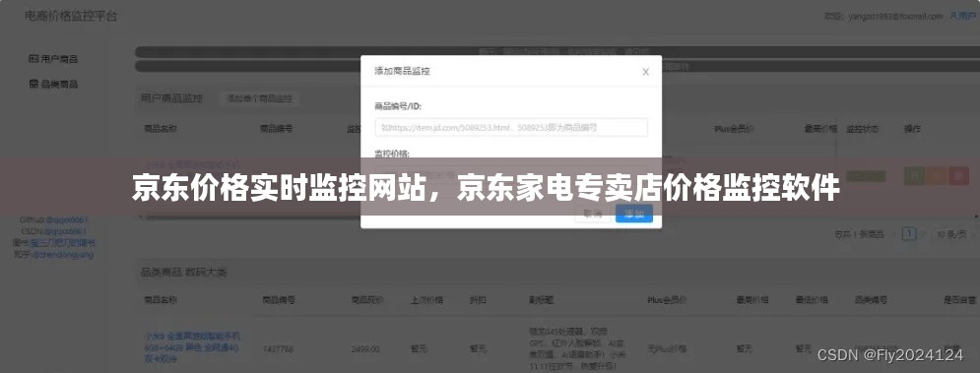
Task: Click the Plus会员价 column header in user table
Action: coord(734,129)
